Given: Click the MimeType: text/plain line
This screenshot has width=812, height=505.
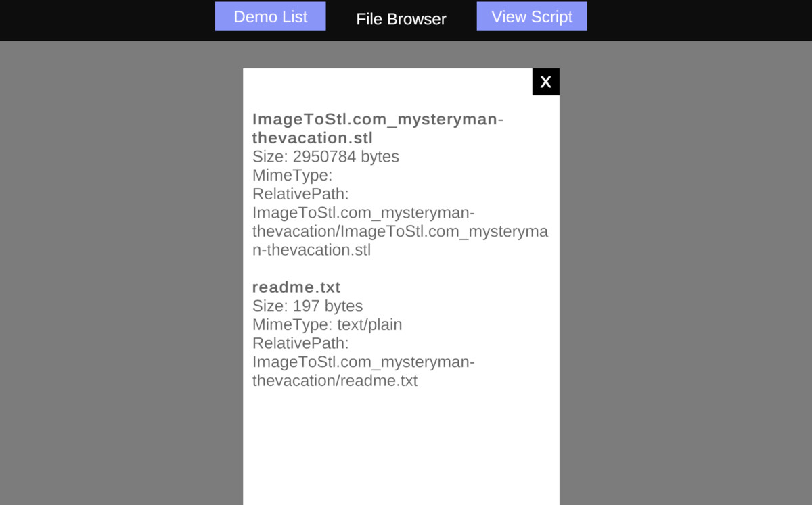Looking at the screenshot, I should coord(328,324).
